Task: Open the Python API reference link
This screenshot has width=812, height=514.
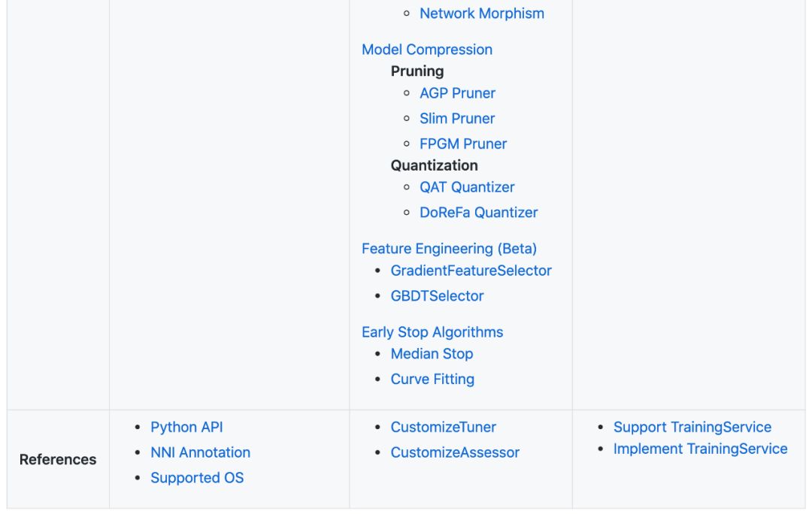Action: [x=186, y=428]
